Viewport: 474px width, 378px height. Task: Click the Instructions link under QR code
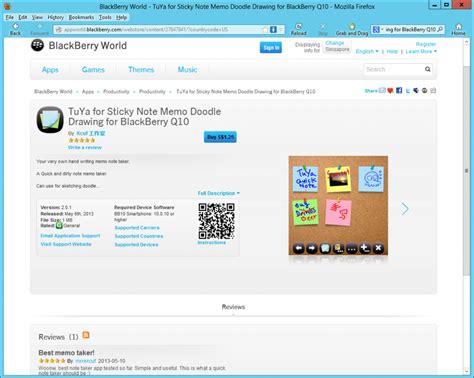(x=212, y=243)
